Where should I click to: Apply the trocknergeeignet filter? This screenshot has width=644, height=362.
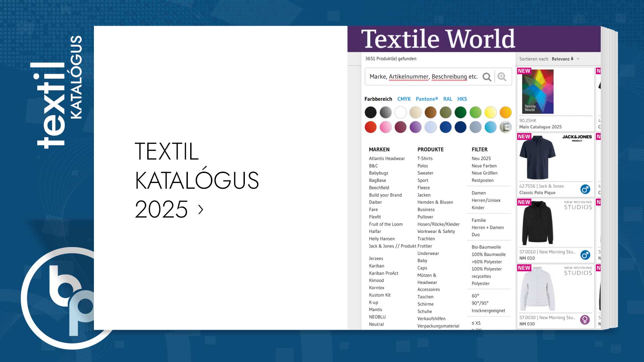[488, 311]
